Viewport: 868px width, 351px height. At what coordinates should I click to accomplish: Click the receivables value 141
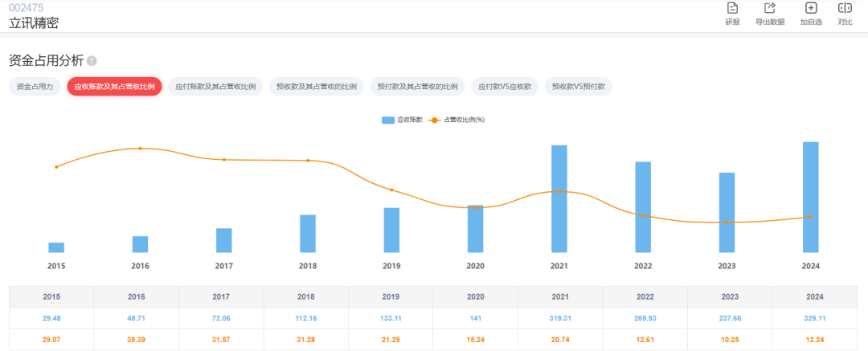[x=476, y=318]
